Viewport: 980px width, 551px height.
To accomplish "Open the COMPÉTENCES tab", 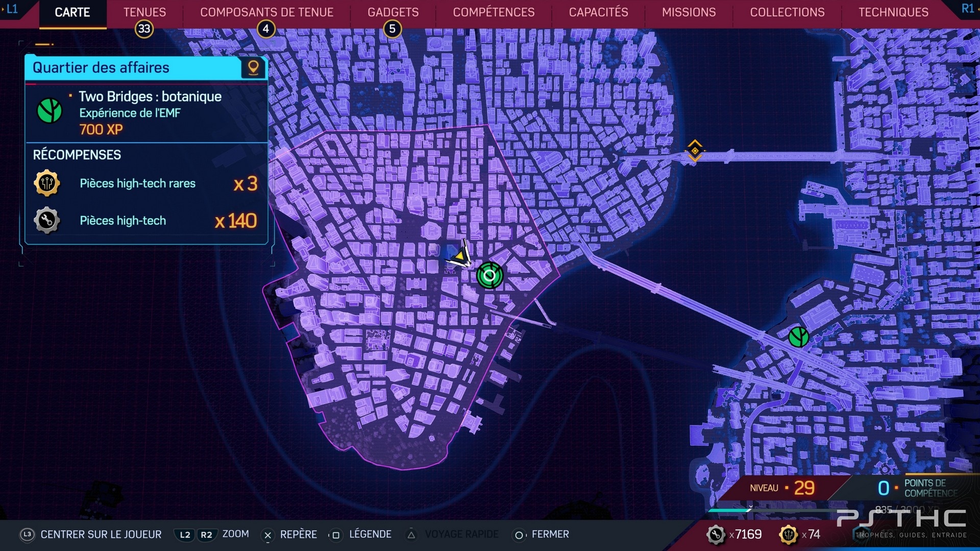I will tap(494, 12).
